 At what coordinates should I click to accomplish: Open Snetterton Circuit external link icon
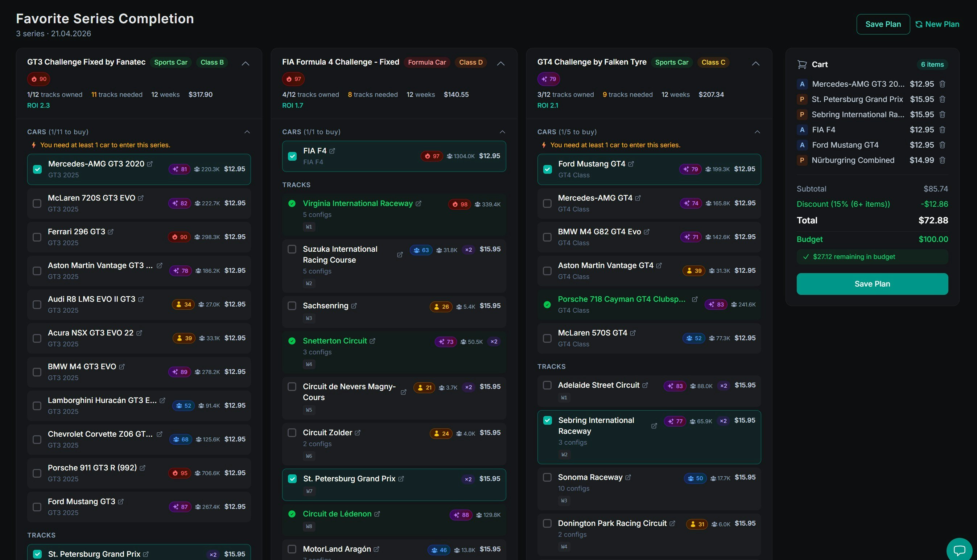click(x=372, y=341)
